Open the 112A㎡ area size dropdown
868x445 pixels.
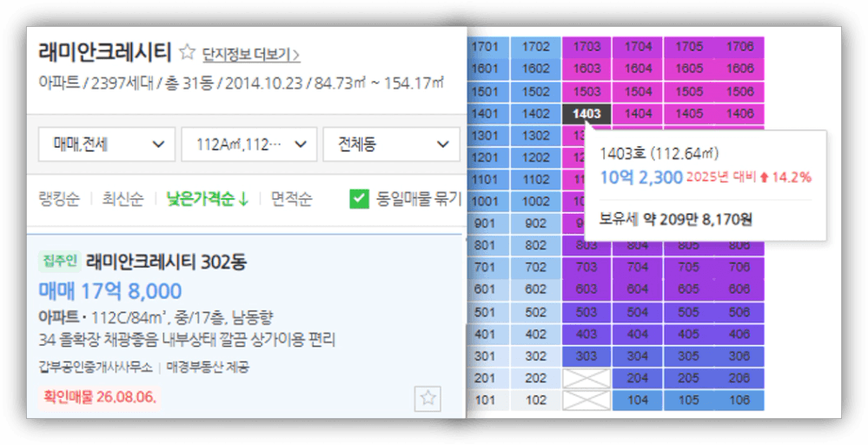(249, 144)
